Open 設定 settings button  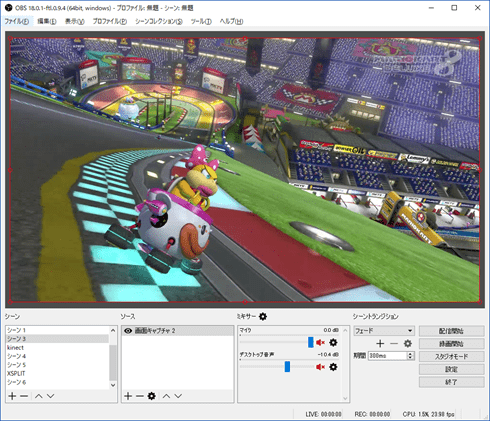coord(451,369)
